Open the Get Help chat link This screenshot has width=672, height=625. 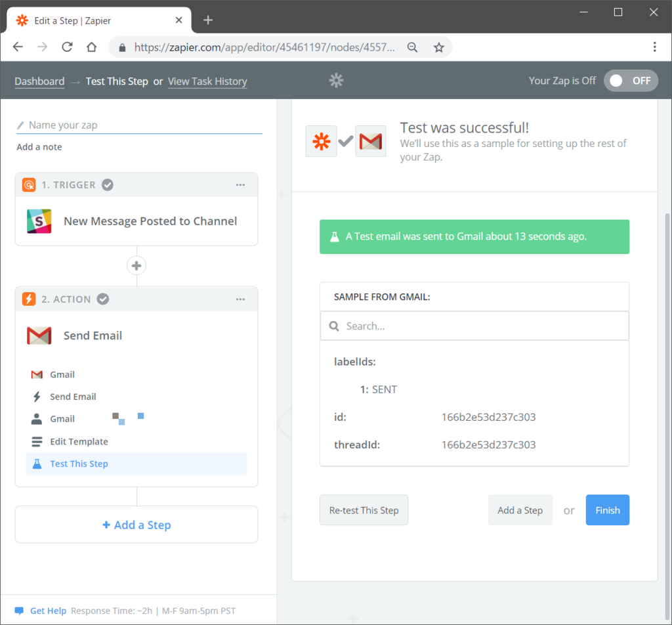[48, 611]
